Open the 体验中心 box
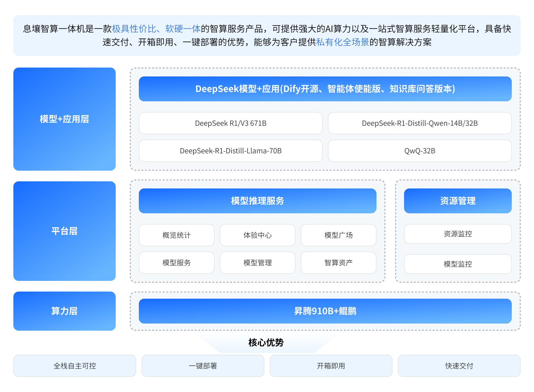534x392 pixels. pos(258,235)
